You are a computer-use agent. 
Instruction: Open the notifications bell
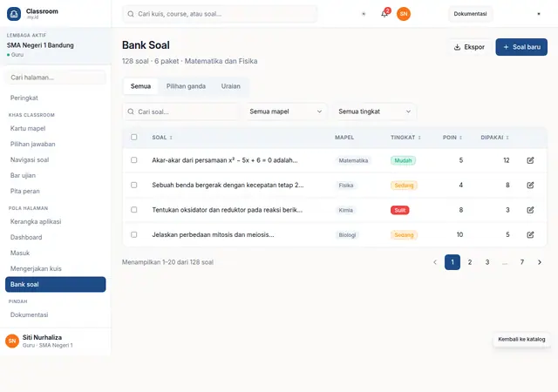(384, 14)
